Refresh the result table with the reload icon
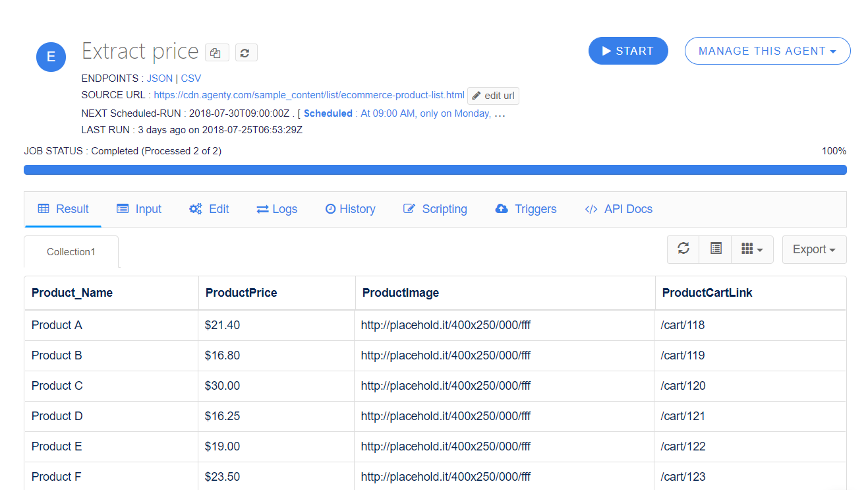 683,249
